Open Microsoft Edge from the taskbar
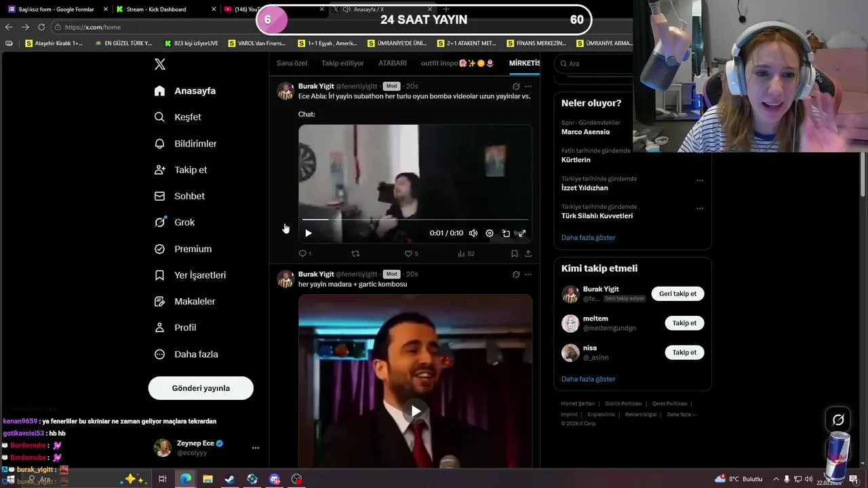 click(x=185, y=479)
